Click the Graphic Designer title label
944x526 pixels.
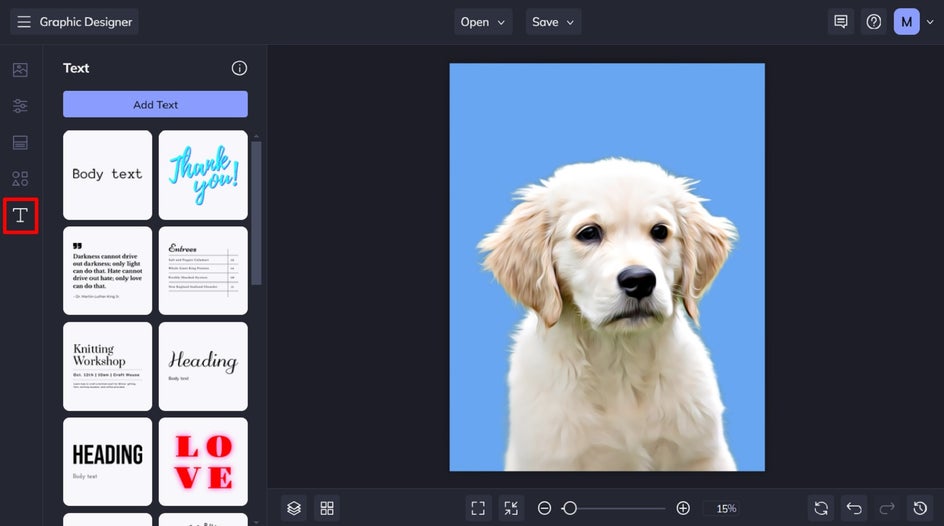(x=85, y=22)
